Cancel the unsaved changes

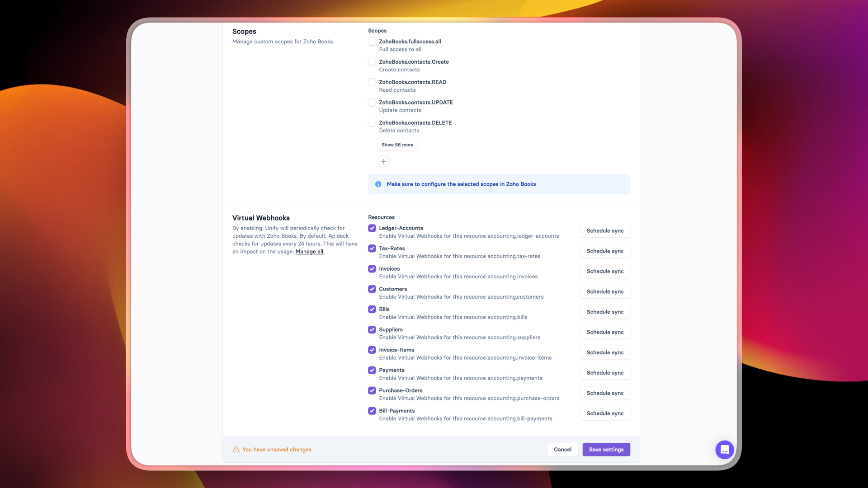point(562,450)
